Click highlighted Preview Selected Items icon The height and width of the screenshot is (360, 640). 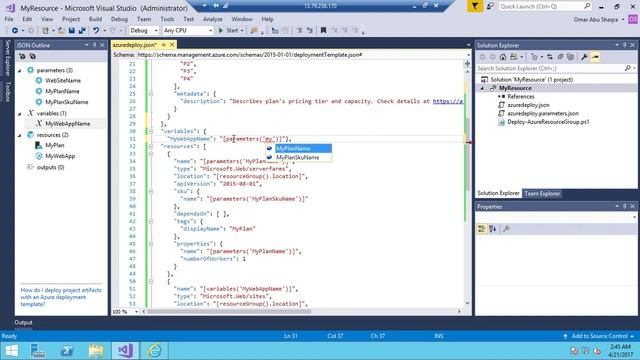(x=595, y=57)
